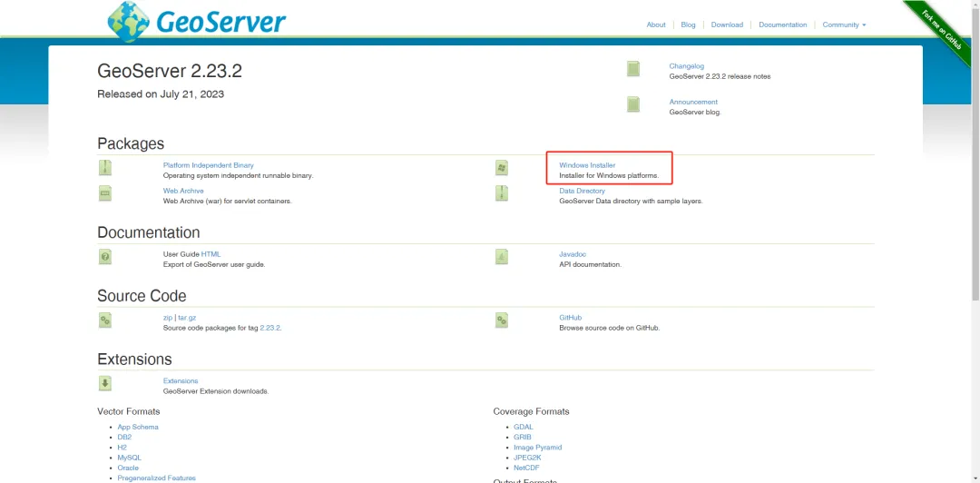Click the GeoServer 2.23.2 heading
The height and width of the screenshot is (483, 980).
click(170, 72)
